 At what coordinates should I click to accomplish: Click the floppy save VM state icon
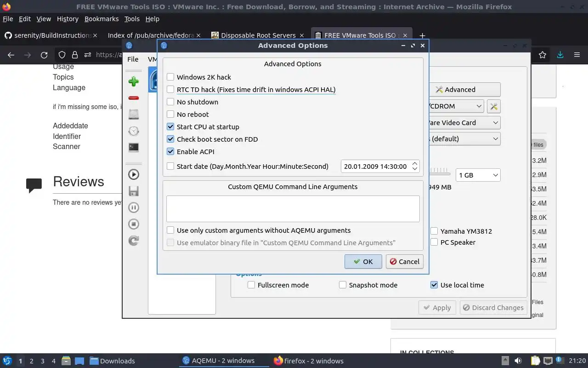[x=134, y=191]
